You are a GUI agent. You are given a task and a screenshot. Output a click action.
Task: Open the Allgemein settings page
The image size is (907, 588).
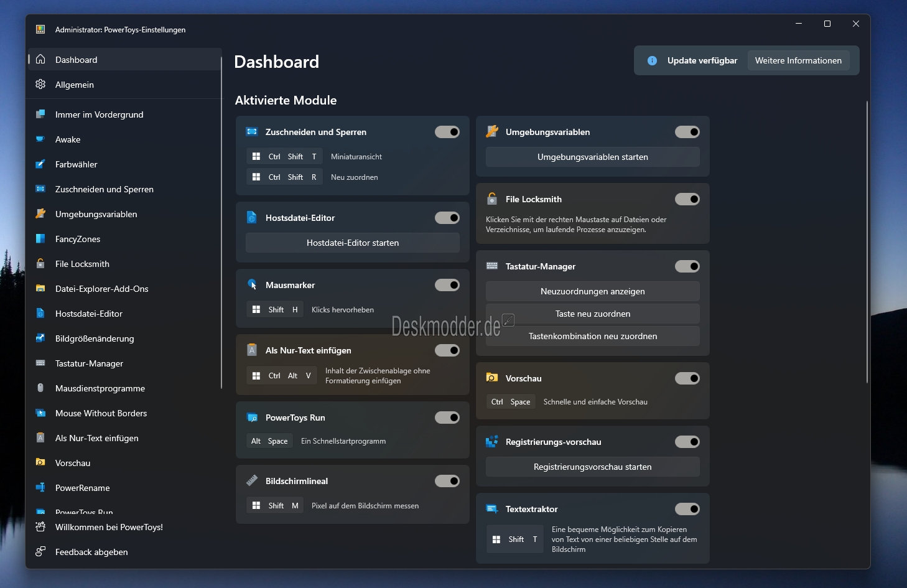pyautogui.click(x=124, y=85)
